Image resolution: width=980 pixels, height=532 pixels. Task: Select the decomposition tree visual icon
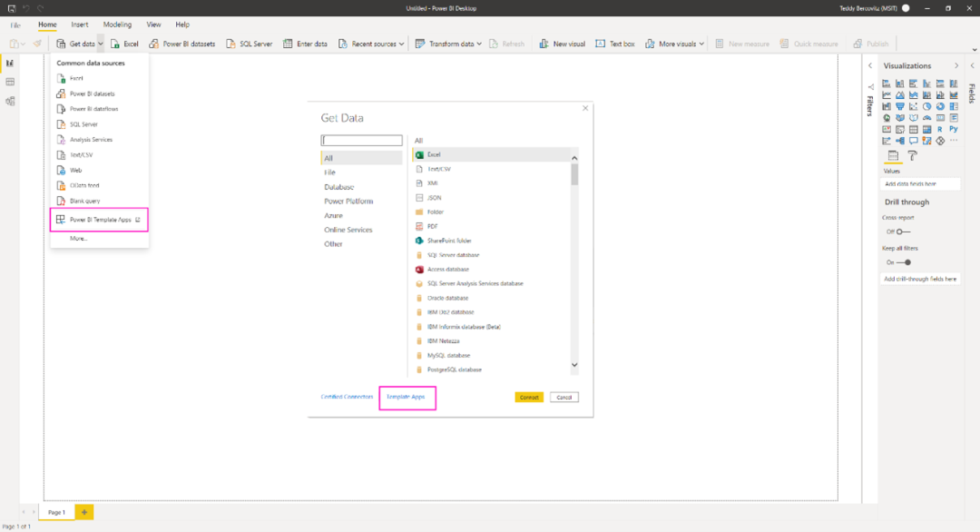point(900,141)
